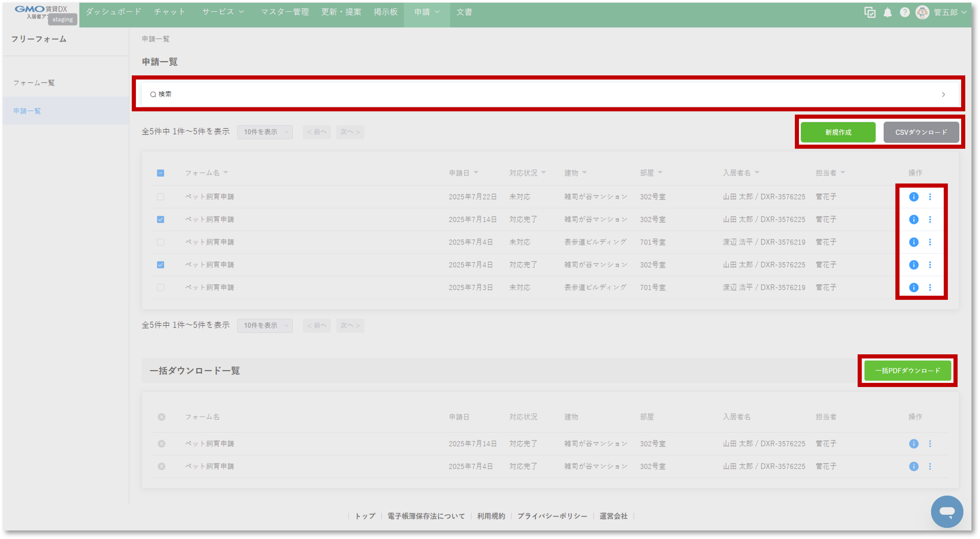The image size is (980, 539).
Task: Sort by 対応状況 column arrow
Action: click(543, 173)
